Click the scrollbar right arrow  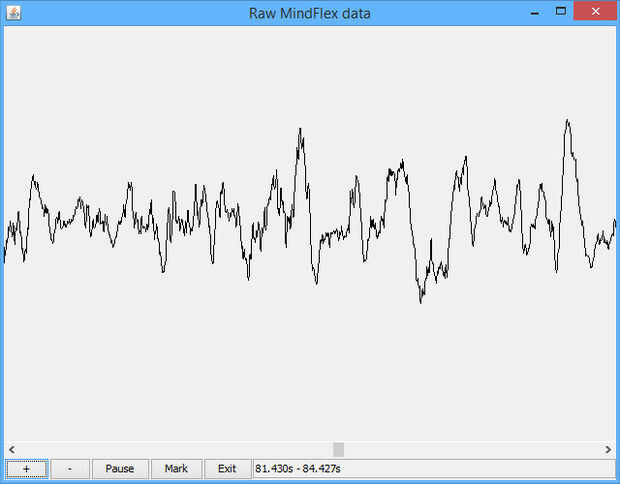[x=608, y=450]
